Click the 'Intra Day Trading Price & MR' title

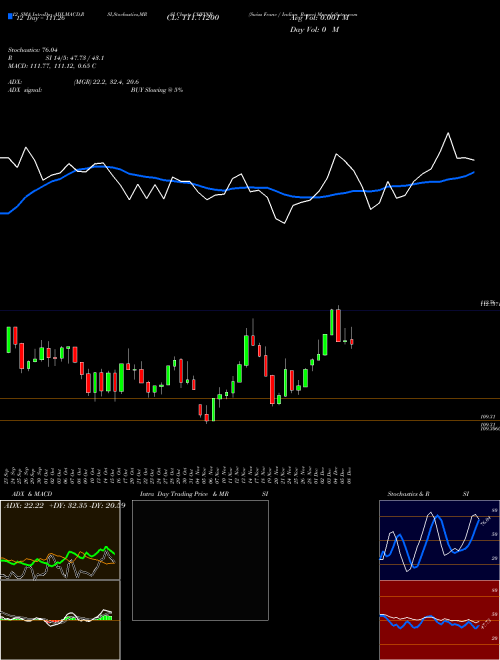[x=184, y=494]
